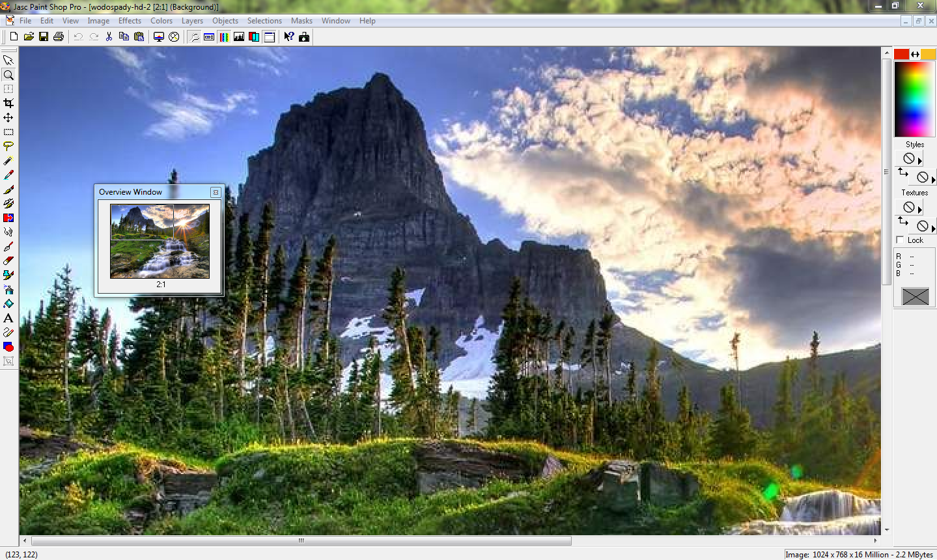The image size is (937, 560).
Task: Swap foreground and background styles
Action: [903, 172]
